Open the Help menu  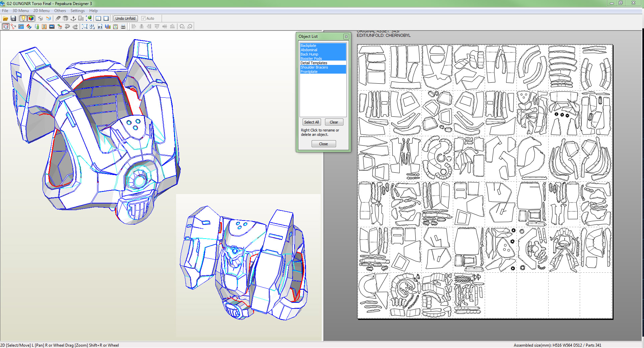click(93, 11)
